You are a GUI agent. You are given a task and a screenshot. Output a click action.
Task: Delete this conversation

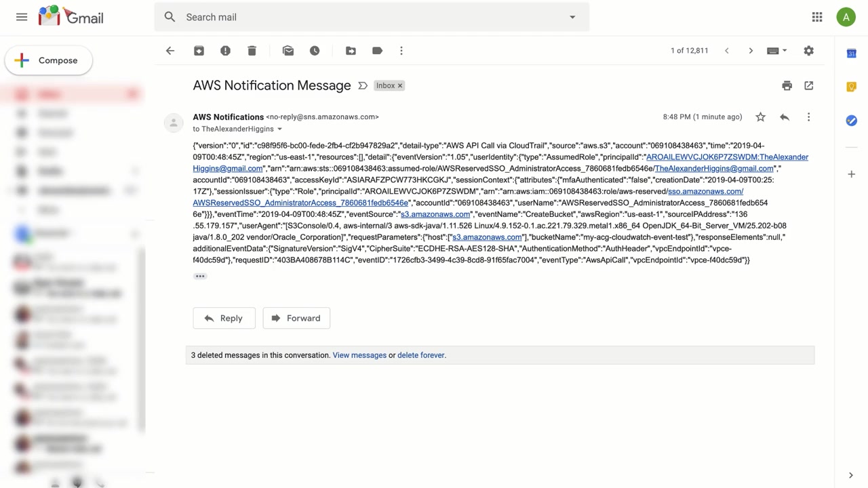click(252, 51)
